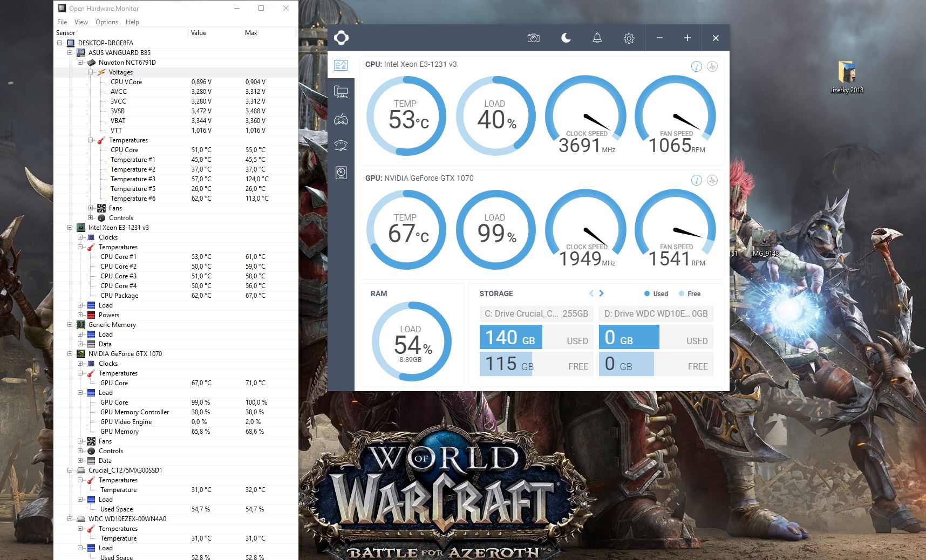The width and height of the screenshot is (926, 560).
Task: Select the D: Drive WDC storage header
Action: (656, 313)
